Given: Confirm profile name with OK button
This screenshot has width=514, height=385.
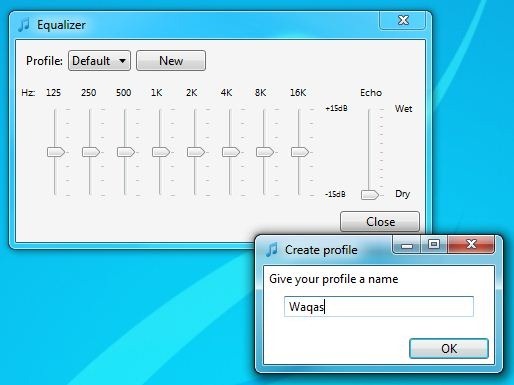Looking at the screenshot, I should [449, 349].
